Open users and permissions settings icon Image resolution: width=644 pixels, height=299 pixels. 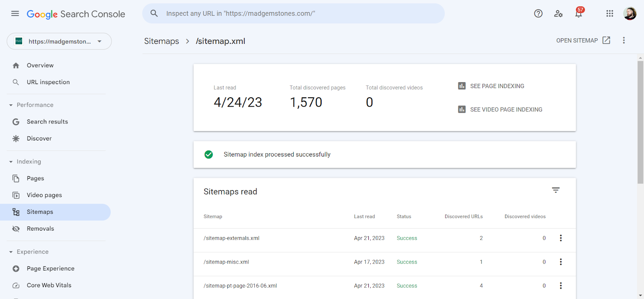(558, 14)
